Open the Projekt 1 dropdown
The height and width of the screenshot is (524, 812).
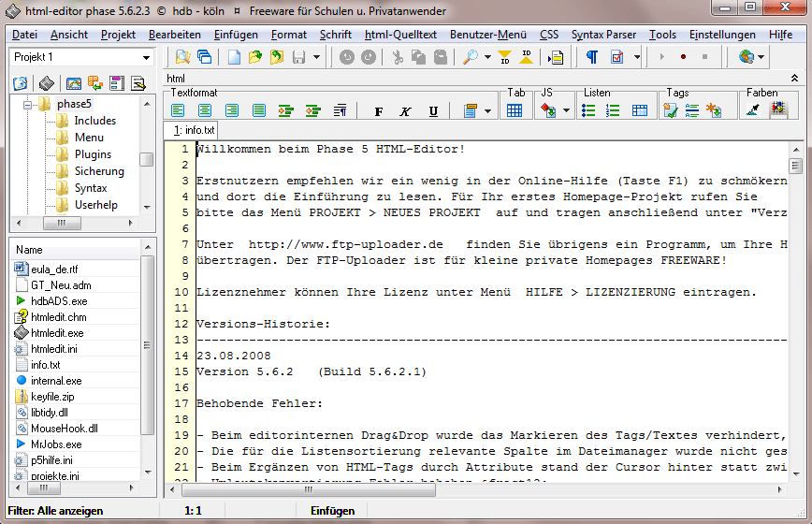(147, 57)
